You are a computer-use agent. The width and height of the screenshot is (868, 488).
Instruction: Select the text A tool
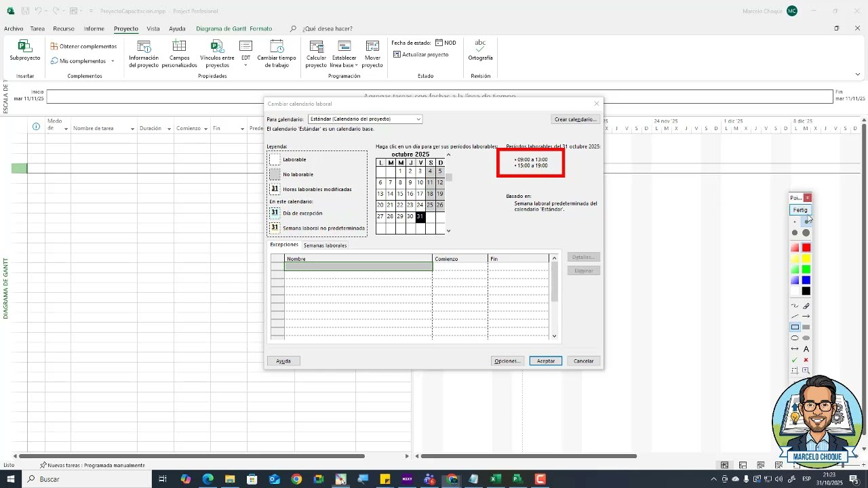coord(806,349)
